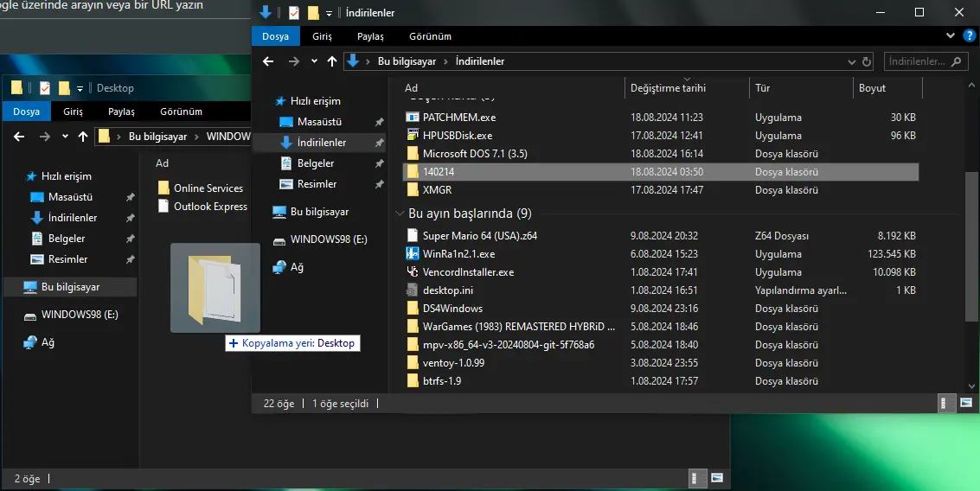Unpin Belgeler in İndirilenler window sidebar
This screenshot has height=491, width=980.
point(379,163)
